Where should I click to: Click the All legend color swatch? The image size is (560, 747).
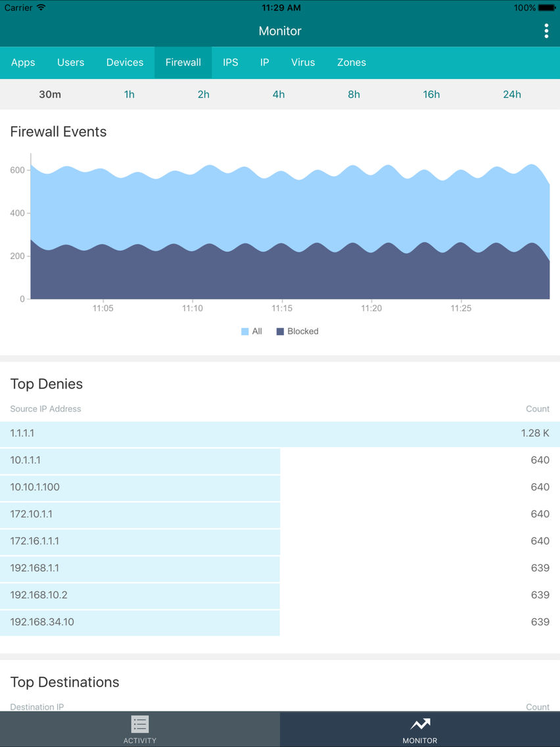click(x=245, y=331)
